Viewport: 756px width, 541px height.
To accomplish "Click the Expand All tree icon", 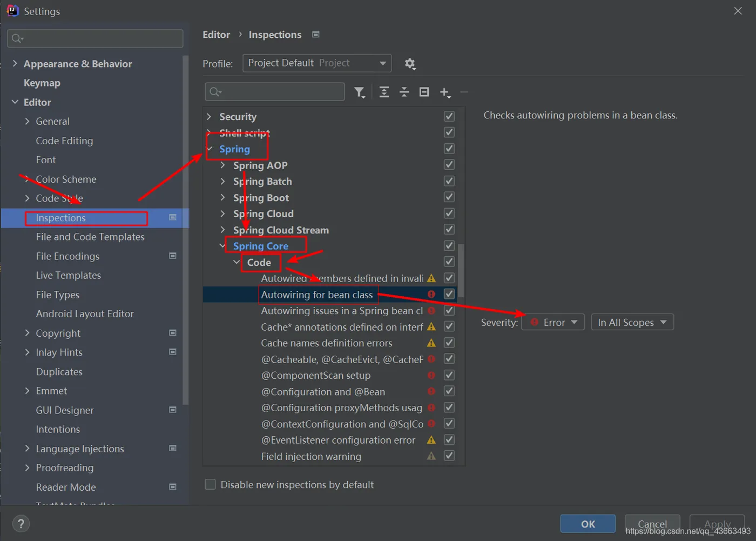I will click(x=384, y=92).
